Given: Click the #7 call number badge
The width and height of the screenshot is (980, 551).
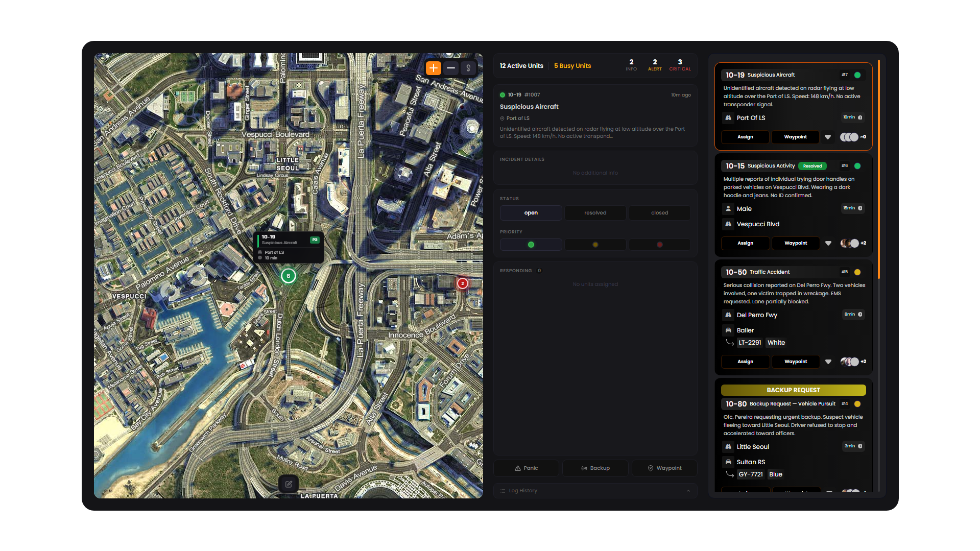Looking at the screenshot, I should tap(845, 75).
